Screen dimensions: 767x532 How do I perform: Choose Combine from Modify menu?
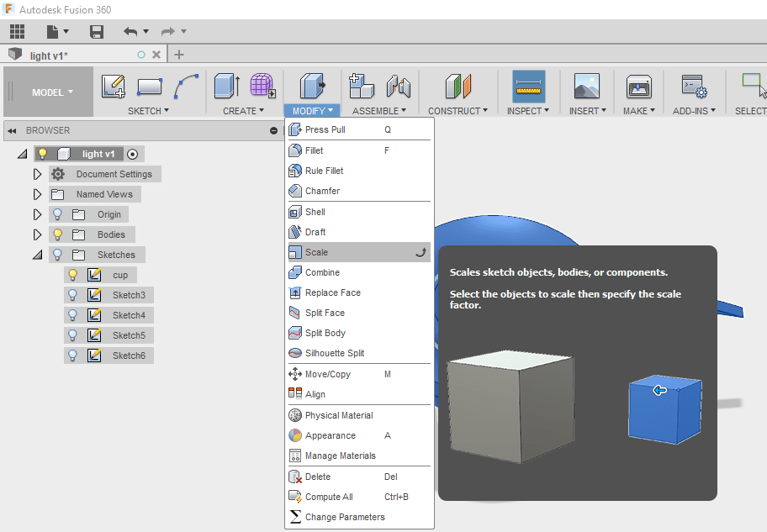[x=359, y=272]
